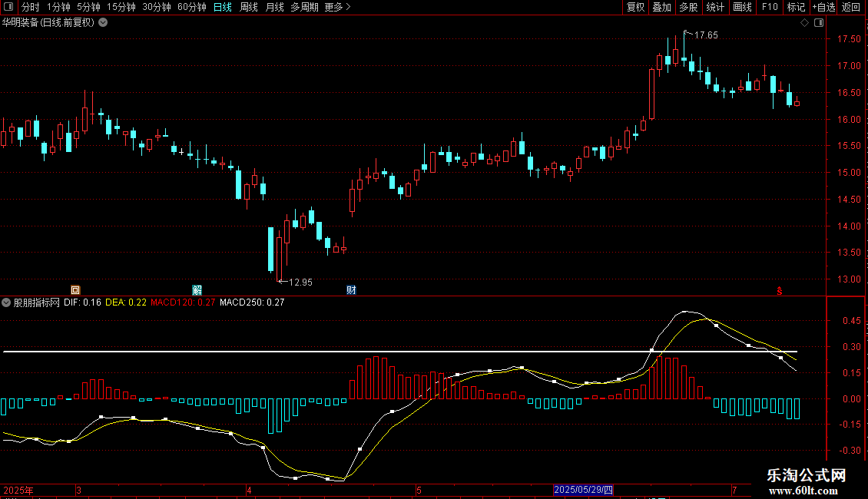868x499 pixels.
Task: Expand the 更多 periods menu
Action: 337,7
